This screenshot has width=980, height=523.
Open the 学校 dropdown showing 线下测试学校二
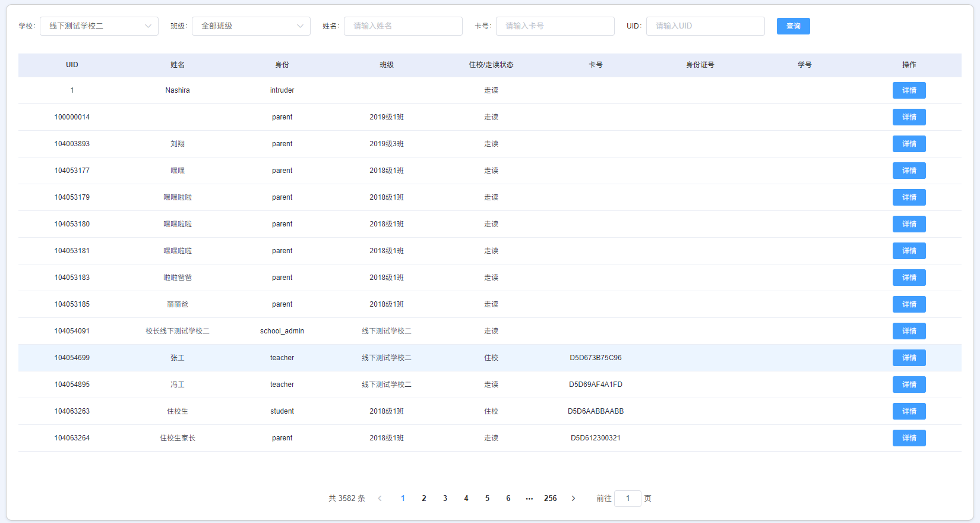point(99,26)
